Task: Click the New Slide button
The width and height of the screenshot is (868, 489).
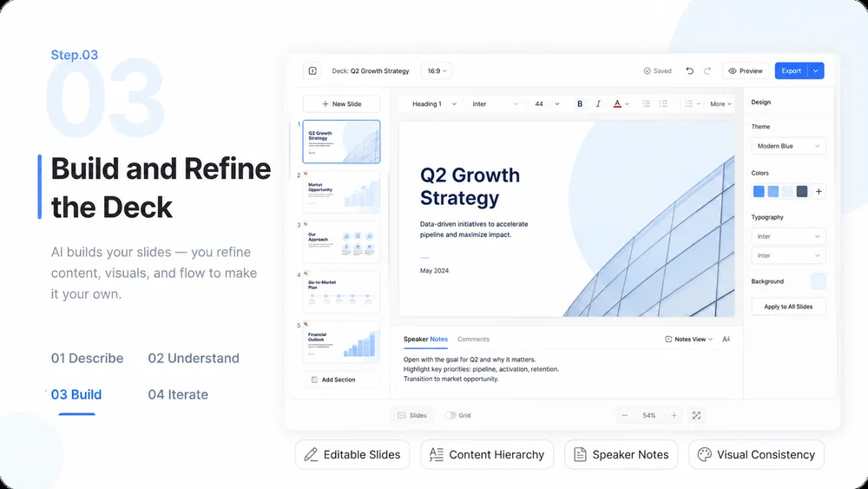Action: coord(341,103)
